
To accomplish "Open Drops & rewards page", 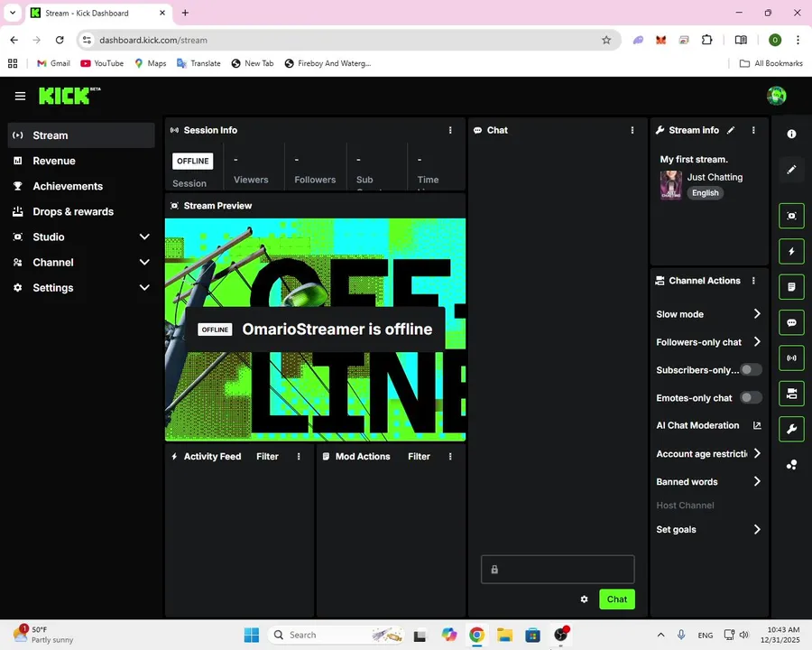I will pos(81,211).
